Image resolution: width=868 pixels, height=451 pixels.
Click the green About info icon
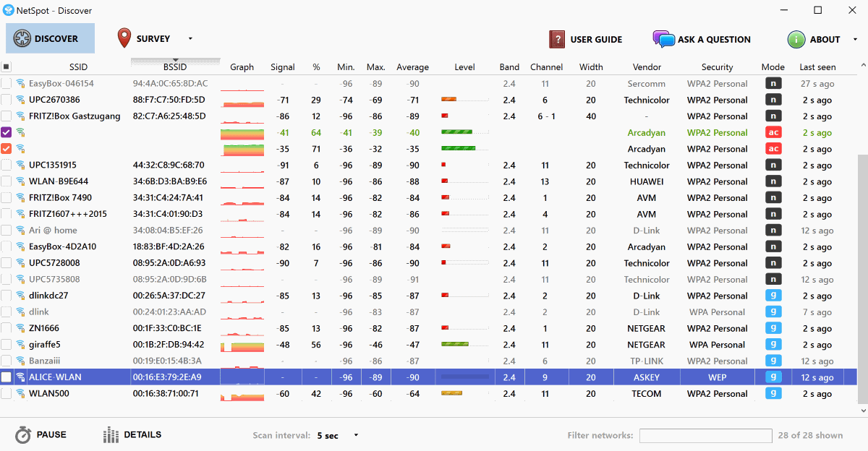pyautogui.click(x=796, y=39)
